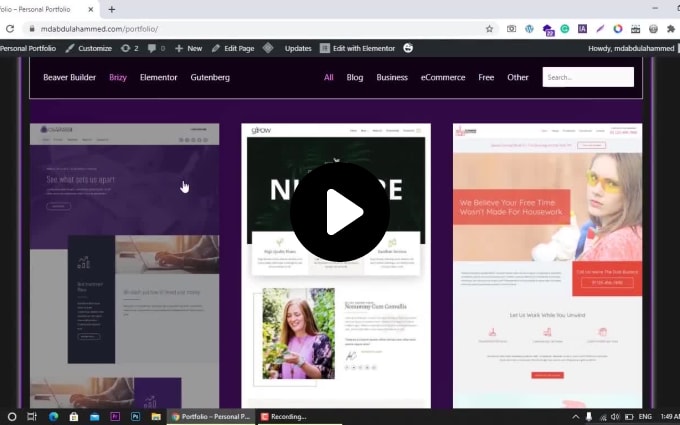Viewport: 680px width, 425px height.
Task: Open a new browser tab
Action: [112, 9]
